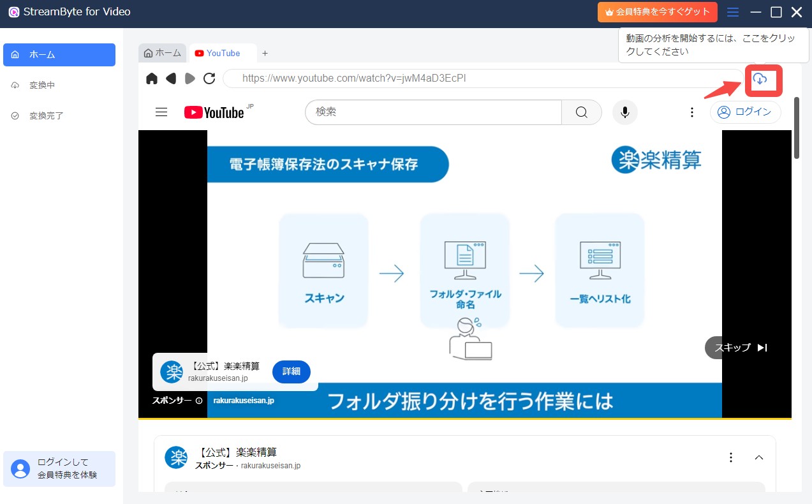Go to browser home with house icon
Image resolution: width=812 pixels, height=504 pixels.
click(x=152, y=78)
